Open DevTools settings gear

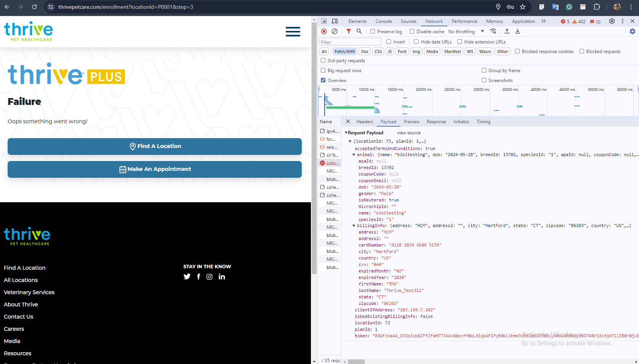(x=612, y=21)
